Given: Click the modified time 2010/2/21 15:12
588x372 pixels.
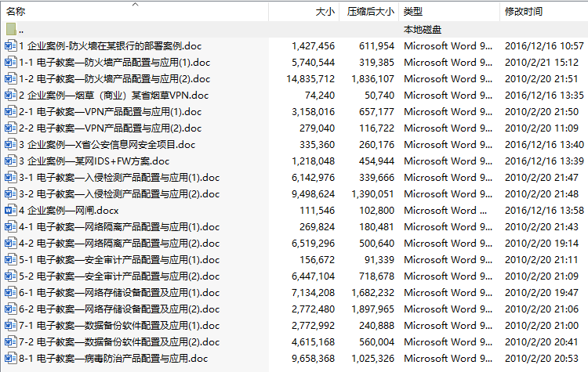Looking at the screenshot, I should tap(542, 63).
